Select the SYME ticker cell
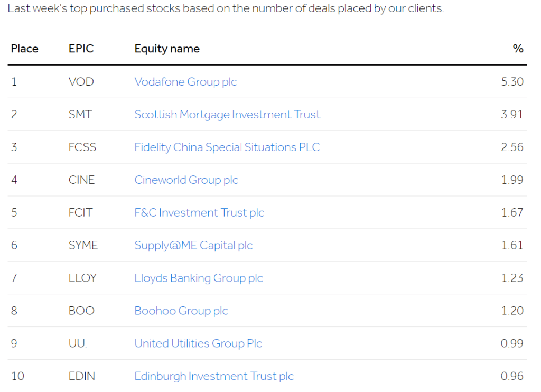Viewport: 541px width, 392px height. pos(83,245)
